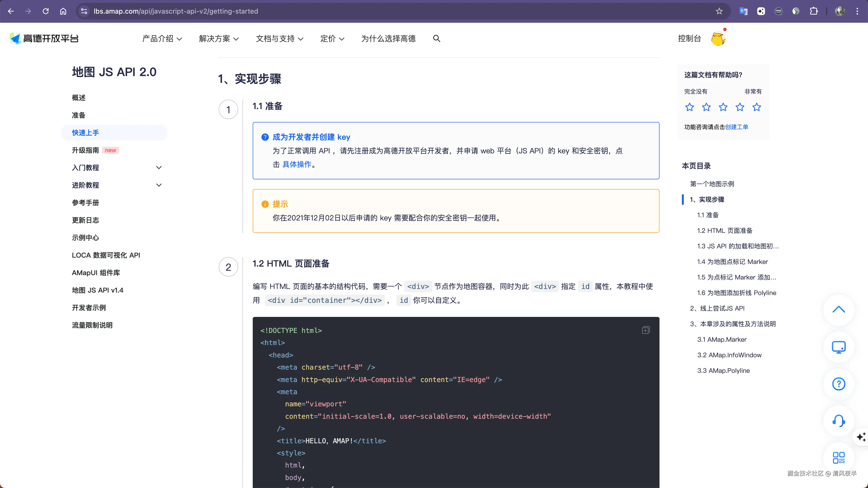The image size is (868, 488).
Task: Give a five star rating with the last star
Action: pos(756,107)
